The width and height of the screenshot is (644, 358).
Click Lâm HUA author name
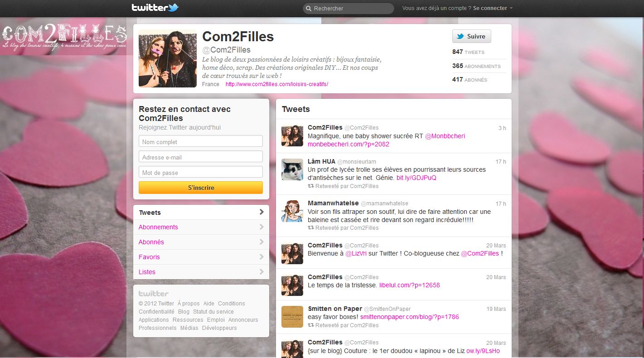(x=321, y=161)
